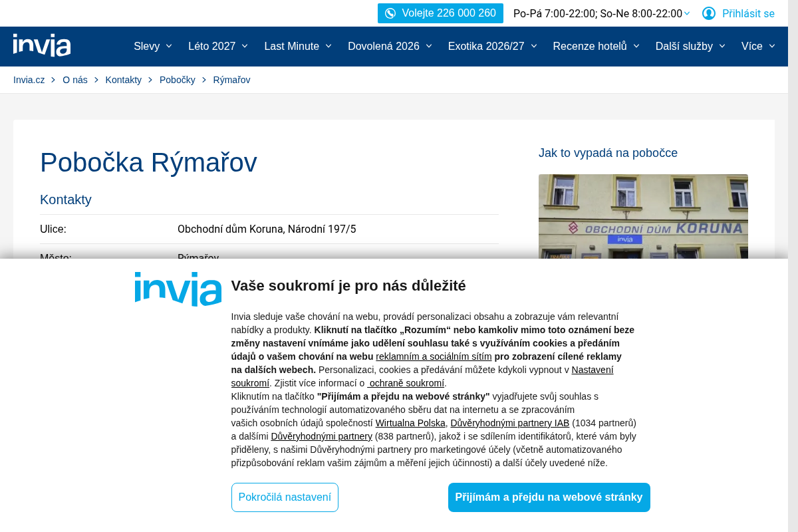Screen dimensions: 798x532
Task: Open the Obchodní dům Koruna branch photo
Action: click(643, 216)
